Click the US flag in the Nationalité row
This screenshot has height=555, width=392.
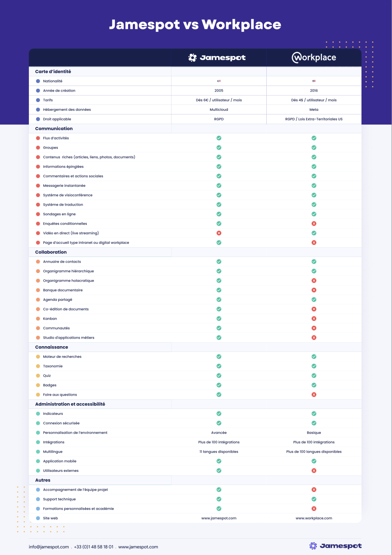click(x=314, y=81)
